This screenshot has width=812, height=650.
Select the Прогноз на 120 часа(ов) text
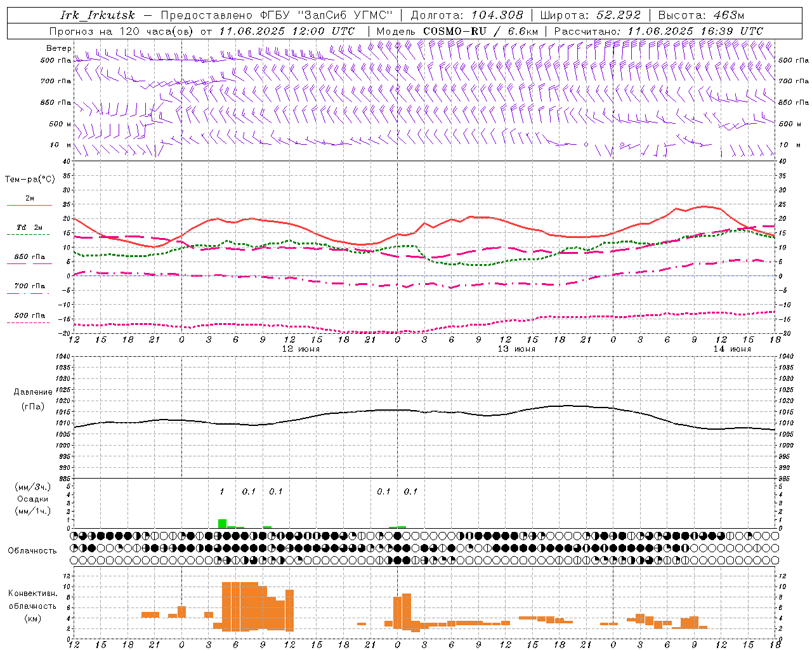122,31
